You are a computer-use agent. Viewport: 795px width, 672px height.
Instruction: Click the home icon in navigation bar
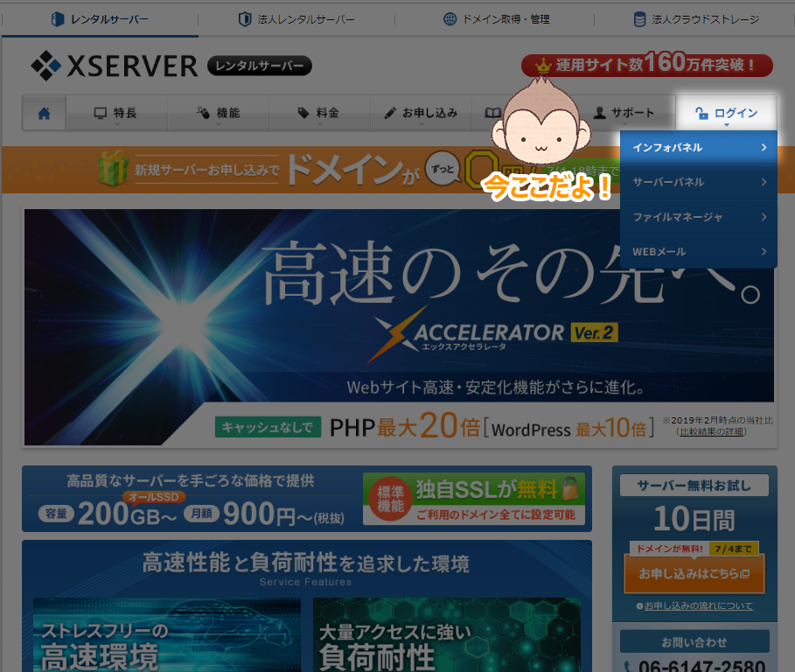click(x=44, y=113)
